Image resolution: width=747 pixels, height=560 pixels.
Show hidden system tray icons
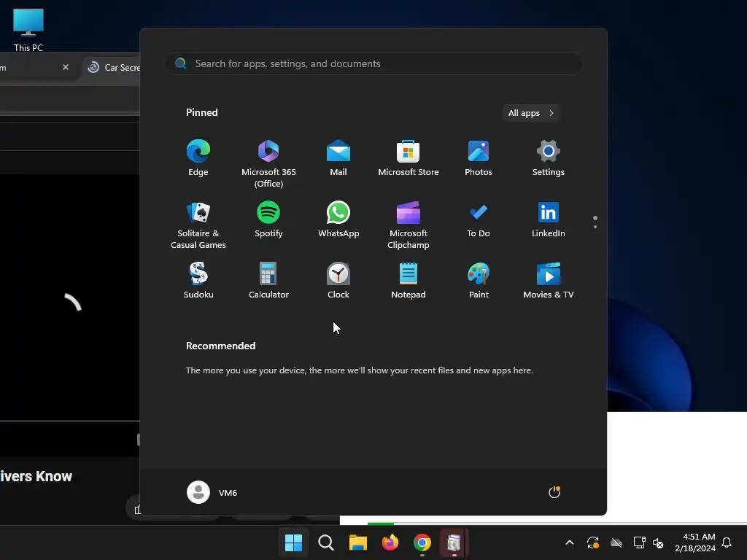pyautogui.click(x=569, y=542)
